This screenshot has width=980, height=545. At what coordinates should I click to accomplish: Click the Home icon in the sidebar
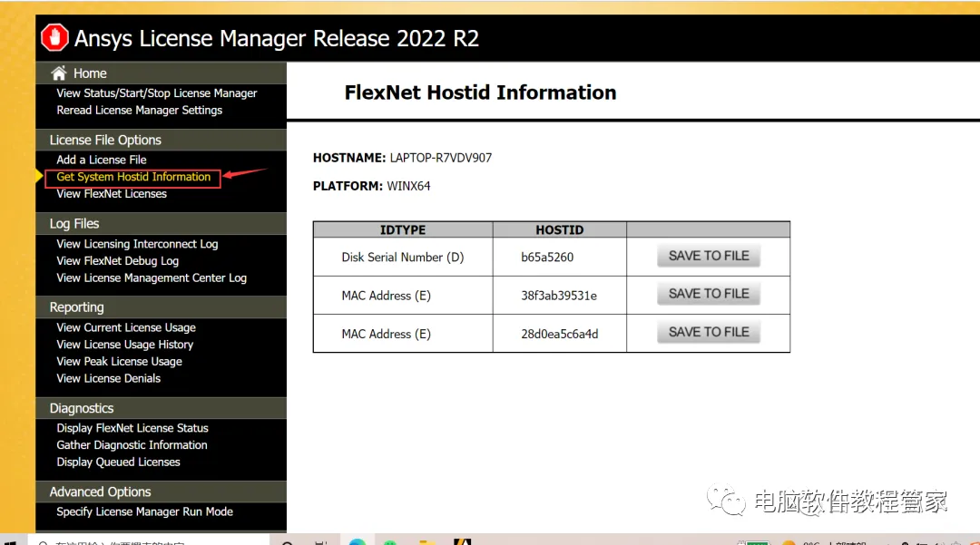59,73
